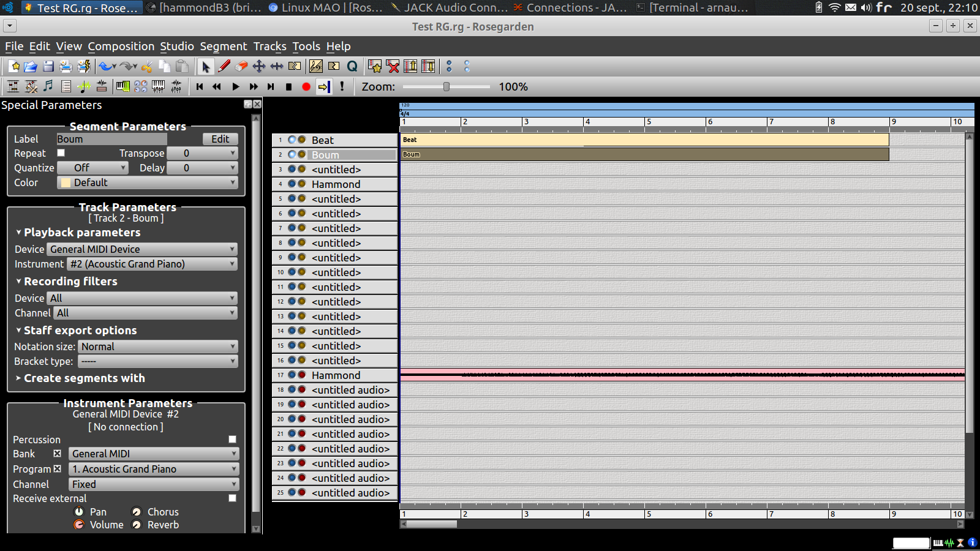Open the Program dropdown showing Acoustic Grand Piano
This screenshot has height=551, width=980.
[154, 469]
